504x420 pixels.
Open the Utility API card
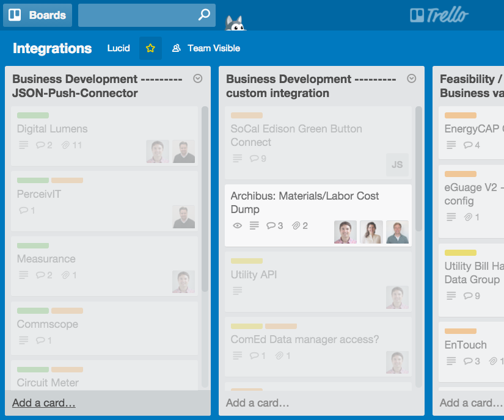pyautogui.click(x=318, y=282)
